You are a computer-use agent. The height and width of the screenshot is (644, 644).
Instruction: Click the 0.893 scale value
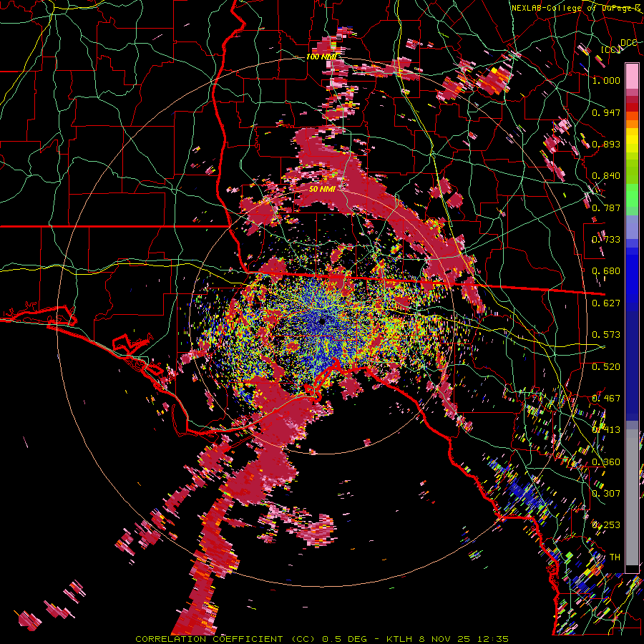(x=606, y=144)
